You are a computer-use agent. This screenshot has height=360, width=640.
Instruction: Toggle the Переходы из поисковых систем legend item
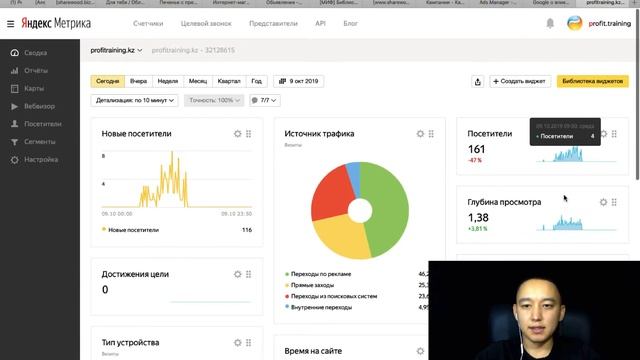331,296
